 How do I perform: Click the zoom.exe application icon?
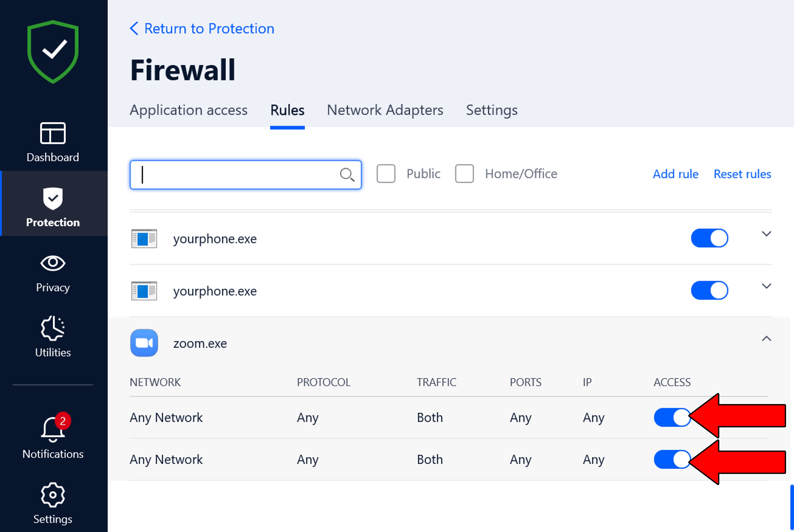[144, 343]
